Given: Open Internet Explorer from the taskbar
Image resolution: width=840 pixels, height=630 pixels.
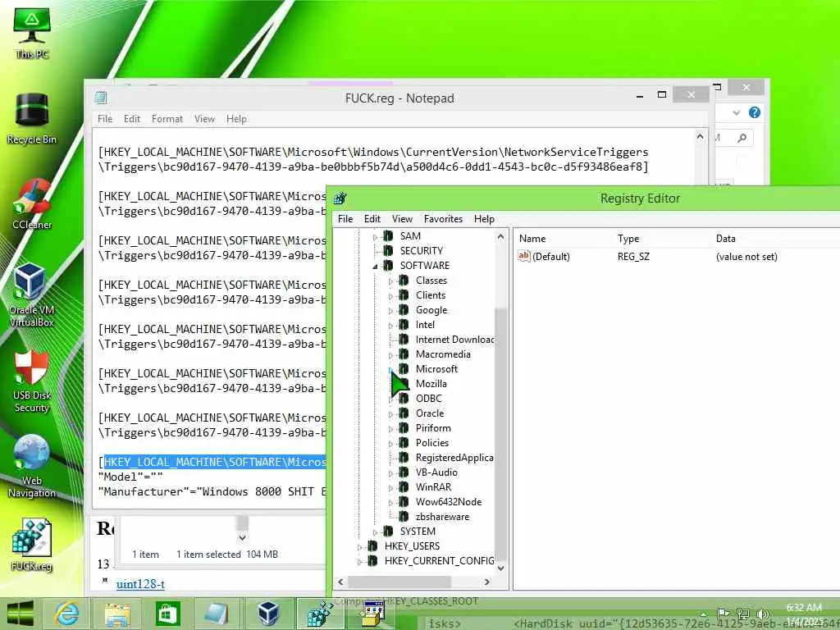Looking at the screenshot, I should coord(68,614).
